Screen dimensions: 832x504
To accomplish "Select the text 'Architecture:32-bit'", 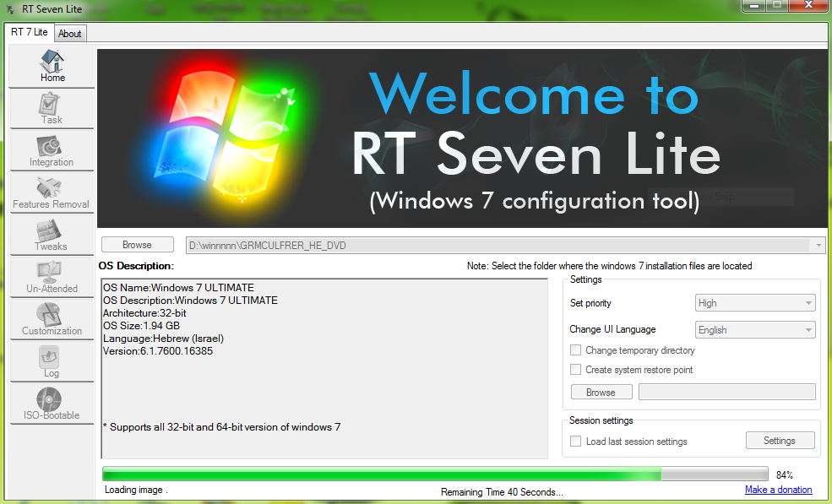I will pyautogui.click(x=144, y=313).
